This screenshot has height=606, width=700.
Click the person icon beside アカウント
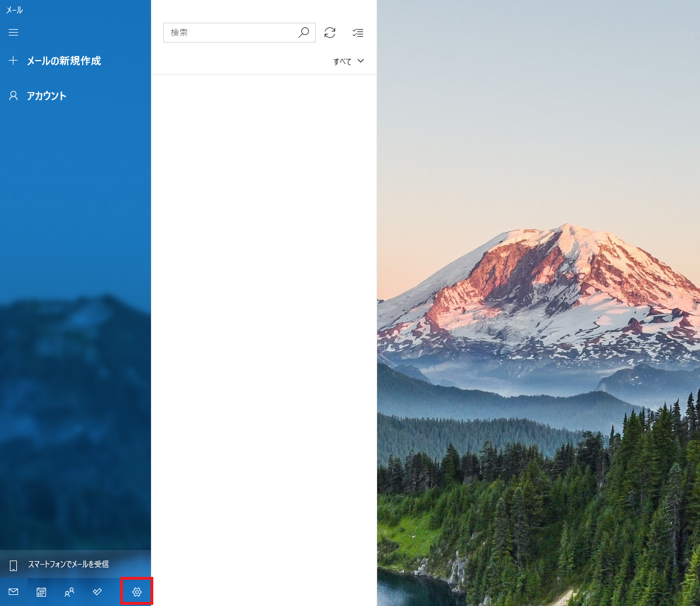point(13,96)
